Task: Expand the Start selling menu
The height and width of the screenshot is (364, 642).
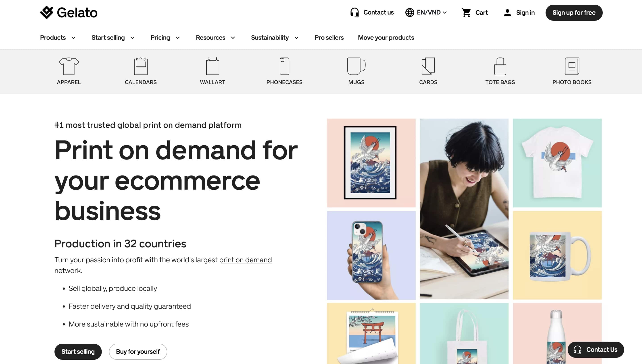Action: [x=113, y=37]
